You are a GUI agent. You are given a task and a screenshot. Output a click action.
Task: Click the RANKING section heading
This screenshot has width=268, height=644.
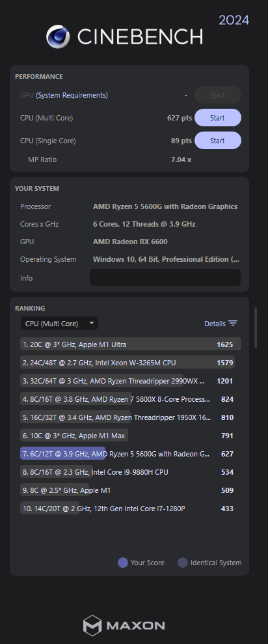[30, 308]
